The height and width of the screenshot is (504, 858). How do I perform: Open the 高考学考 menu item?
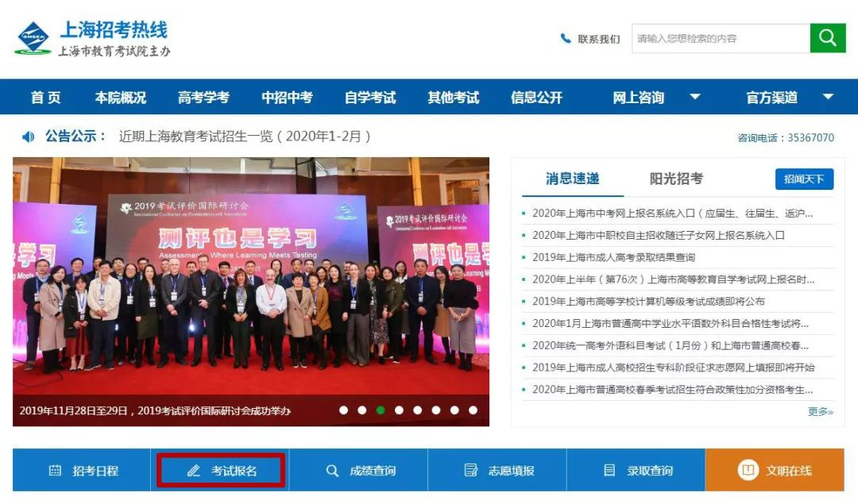(x=203, y=98)
